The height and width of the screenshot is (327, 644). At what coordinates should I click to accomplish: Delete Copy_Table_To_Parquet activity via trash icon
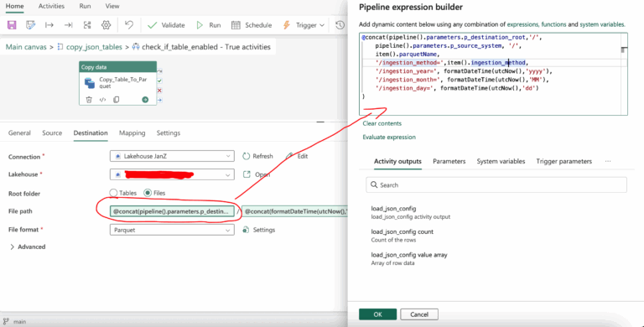(89, 100)
